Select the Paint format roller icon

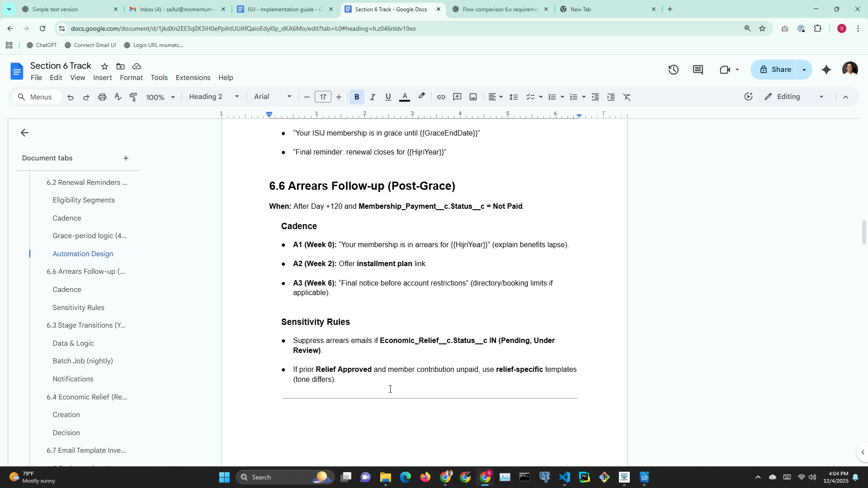[x=134, y=97]
